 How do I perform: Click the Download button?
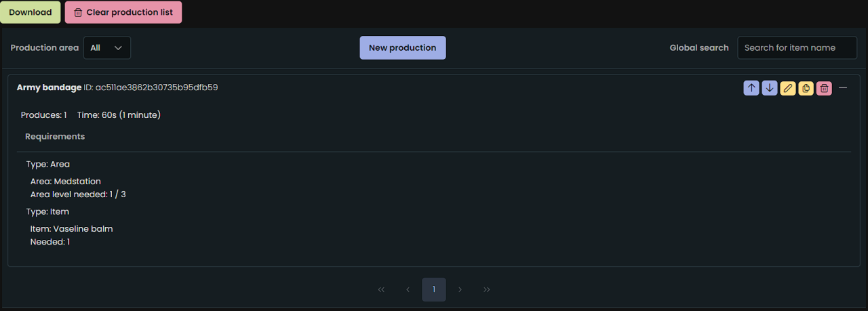31,12
